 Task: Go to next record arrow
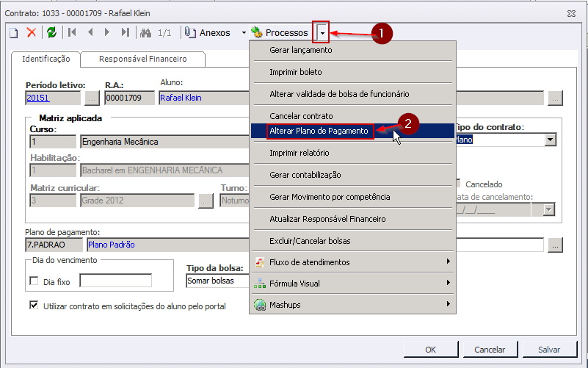pyautogui.click(x=107, y=32)
